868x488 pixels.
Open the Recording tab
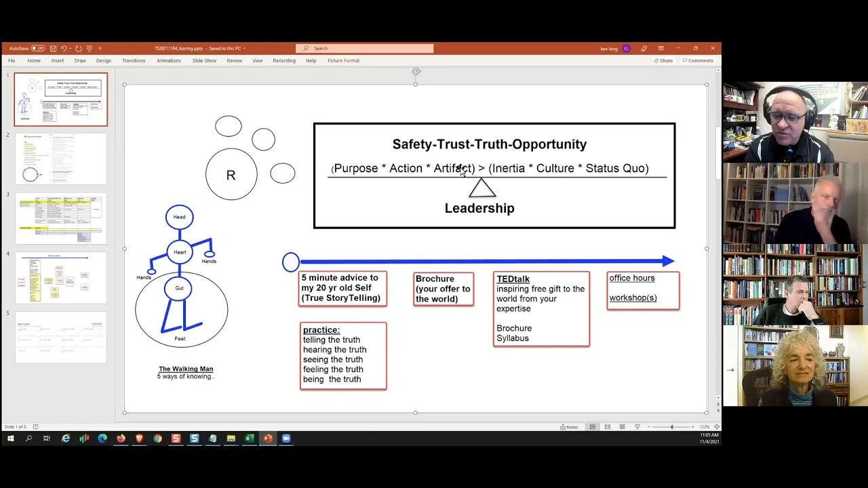[x=284, y=60]
